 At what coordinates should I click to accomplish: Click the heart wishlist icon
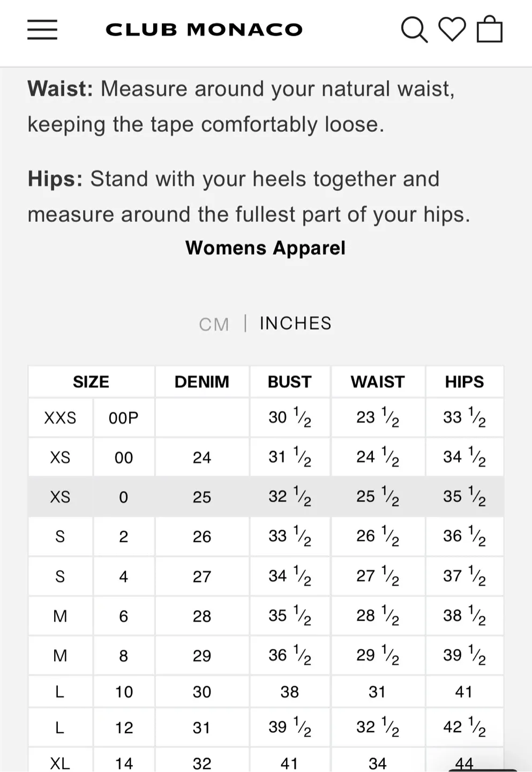452,29
